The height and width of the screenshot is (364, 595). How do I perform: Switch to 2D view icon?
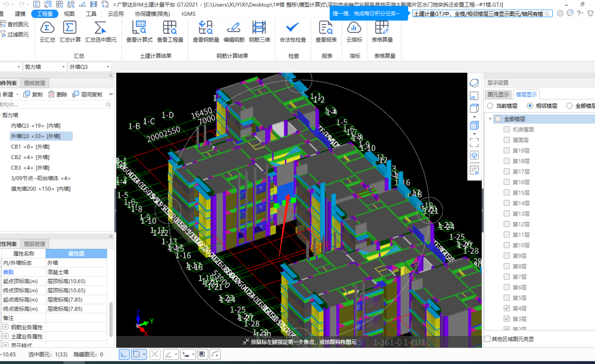(x=474, y=96)
